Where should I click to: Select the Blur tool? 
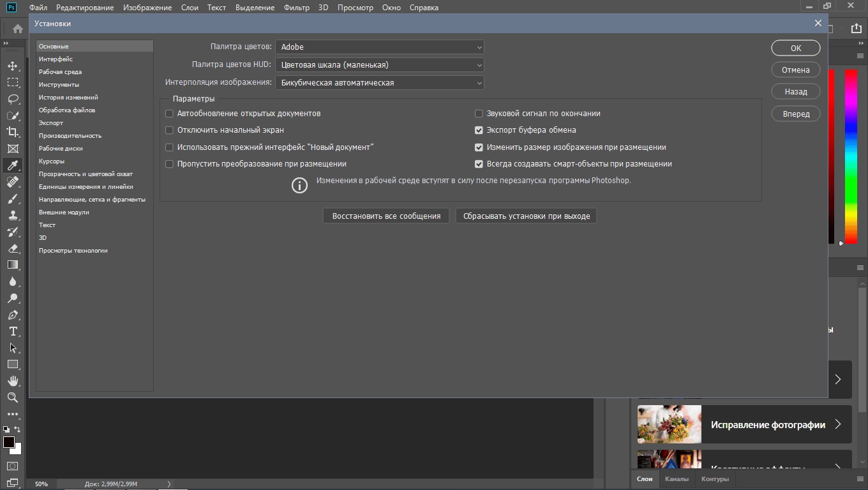click(13, 281)
